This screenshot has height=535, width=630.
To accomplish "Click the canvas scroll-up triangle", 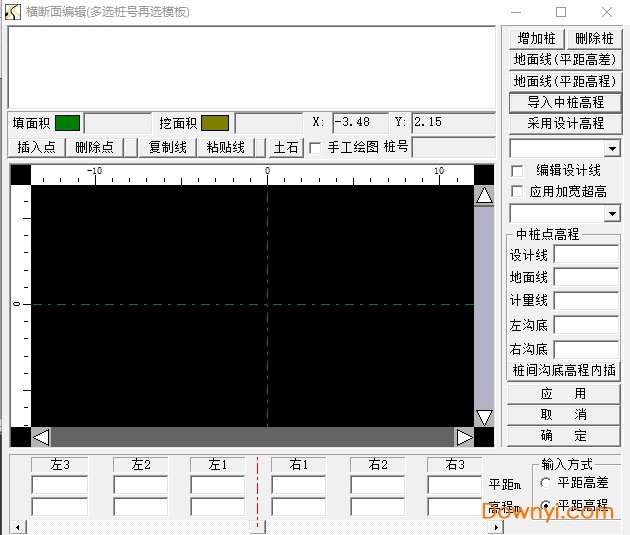I will (x=484, y=196).
